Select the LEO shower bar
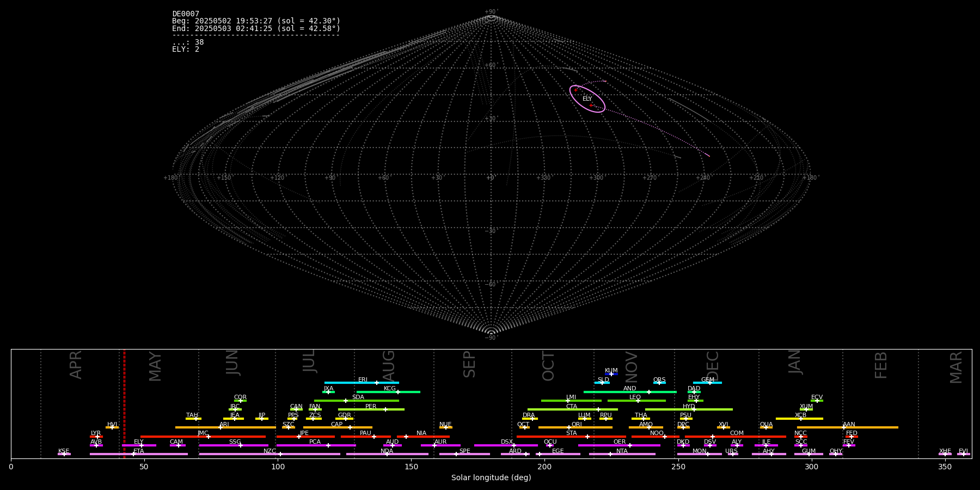The image size is (980, 490). [x=636, y=401]
